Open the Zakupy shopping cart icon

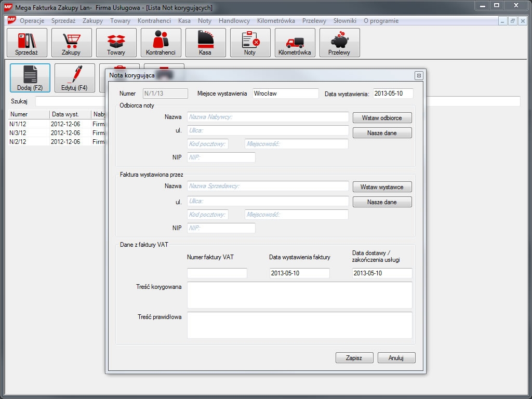click(x=72, y=43)
